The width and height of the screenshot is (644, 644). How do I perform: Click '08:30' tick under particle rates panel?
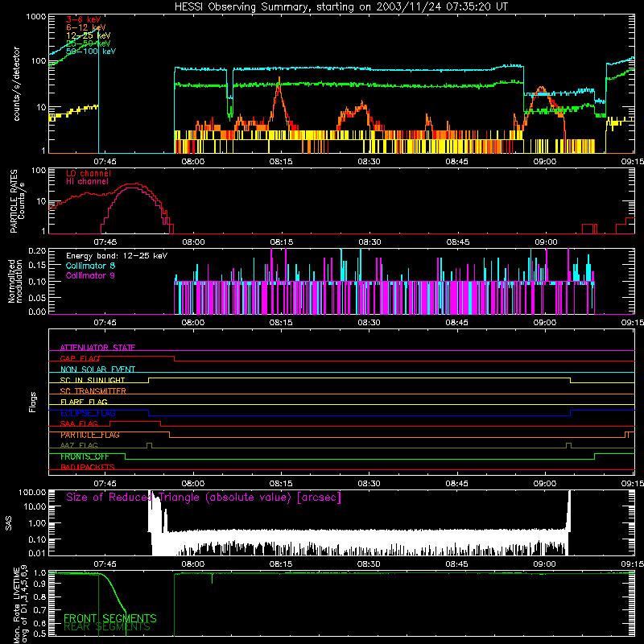[x=369, y=242]
